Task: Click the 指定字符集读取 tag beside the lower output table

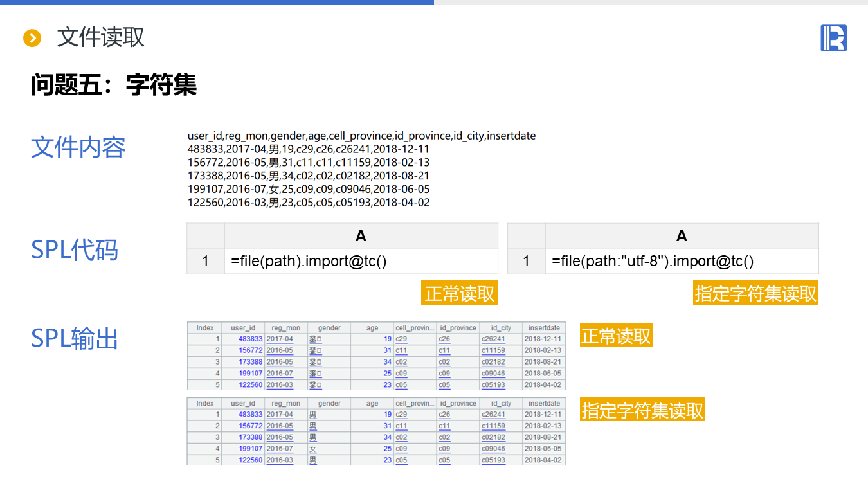Action: [642, 410]
